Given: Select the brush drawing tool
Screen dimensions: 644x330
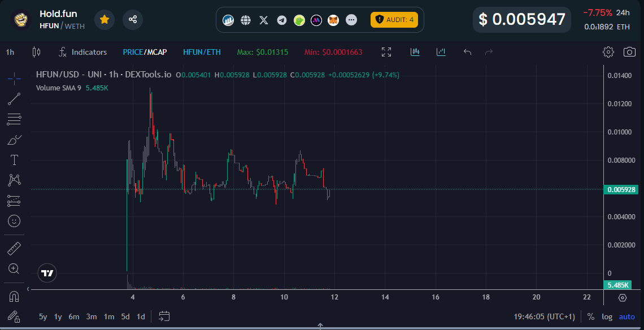Looking at the screenshot, I should (14, 140).
